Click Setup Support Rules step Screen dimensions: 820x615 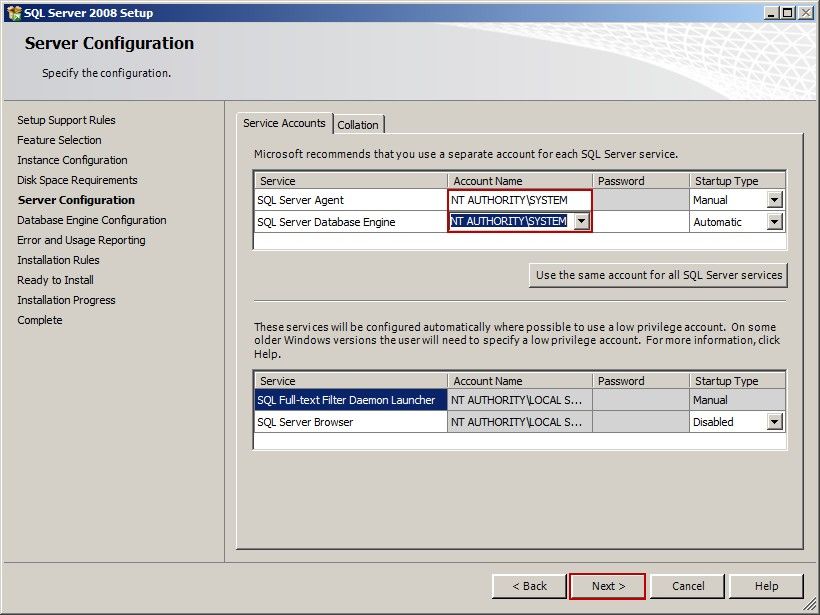click(66, 120)
